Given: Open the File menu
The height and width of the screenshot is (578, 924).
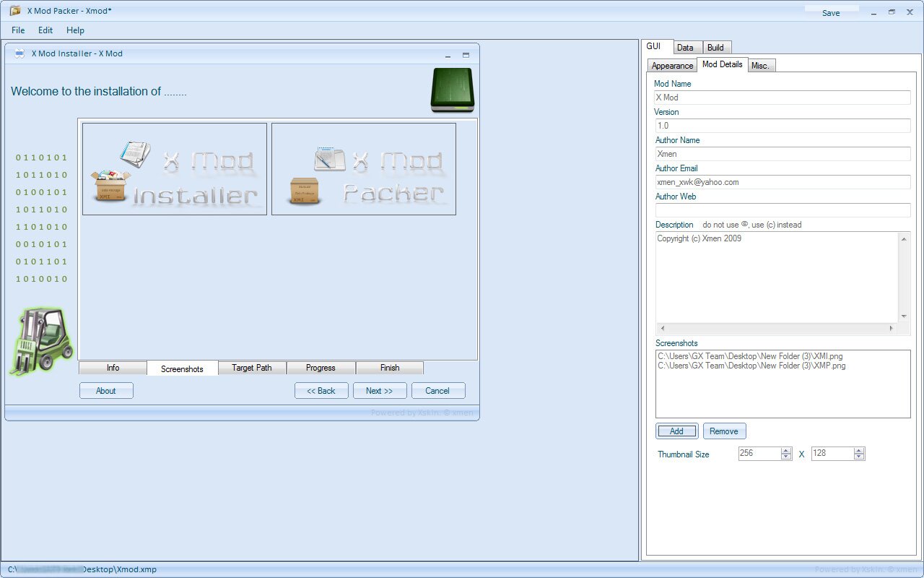Looking at the screenshot, I should point(18,30).
